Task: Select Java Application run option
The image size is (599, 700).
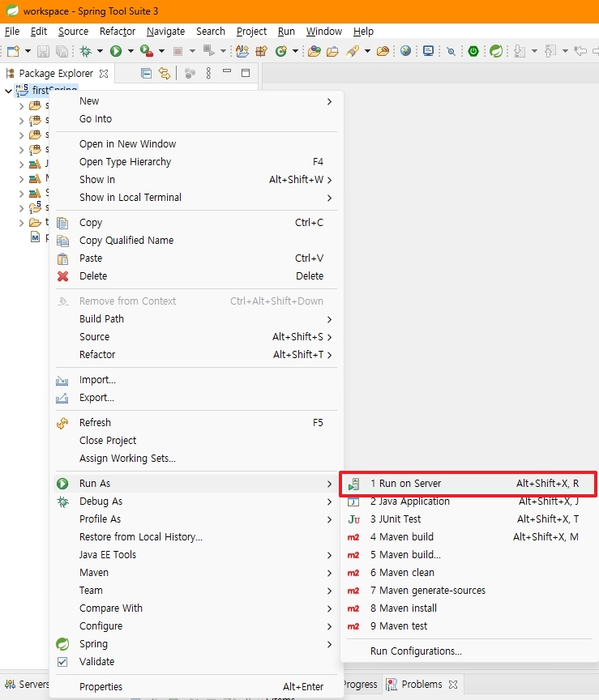Action: (x=469, y=502)
